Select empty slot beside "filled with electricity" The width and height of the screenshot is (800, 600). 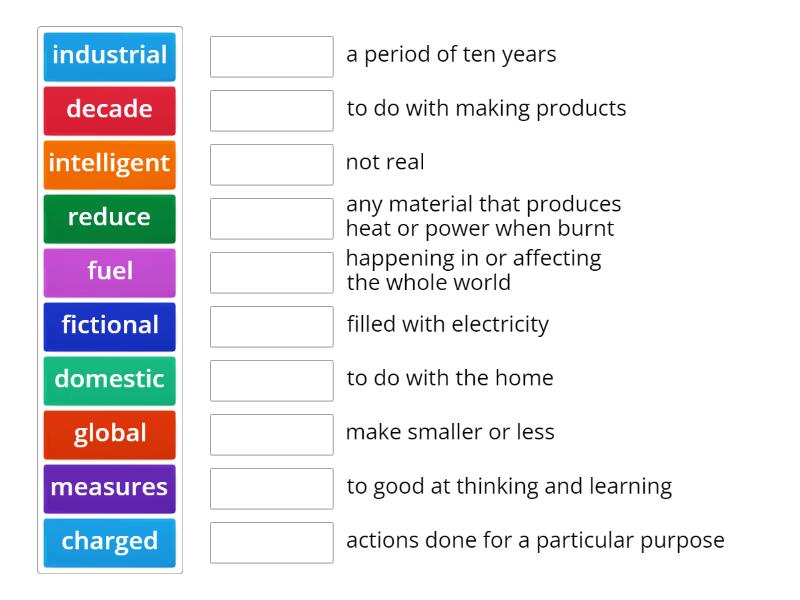click(272, 326)
